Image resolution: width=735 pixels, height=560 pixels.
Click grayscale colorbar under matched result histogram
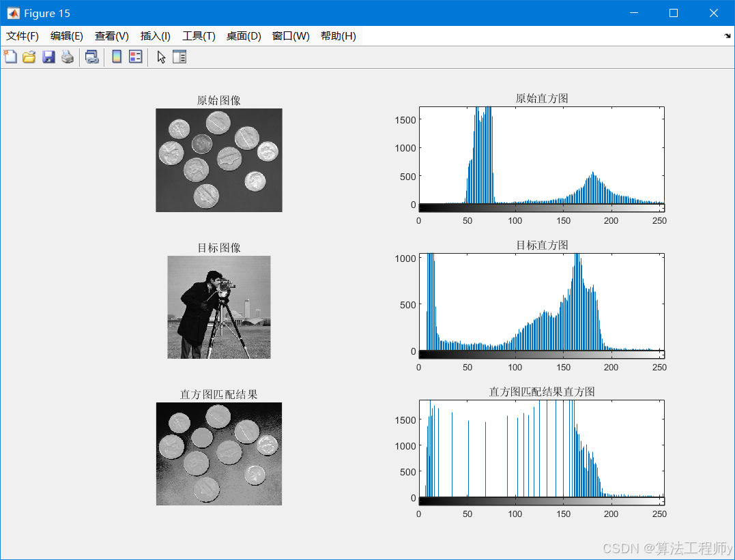(541, 501)
